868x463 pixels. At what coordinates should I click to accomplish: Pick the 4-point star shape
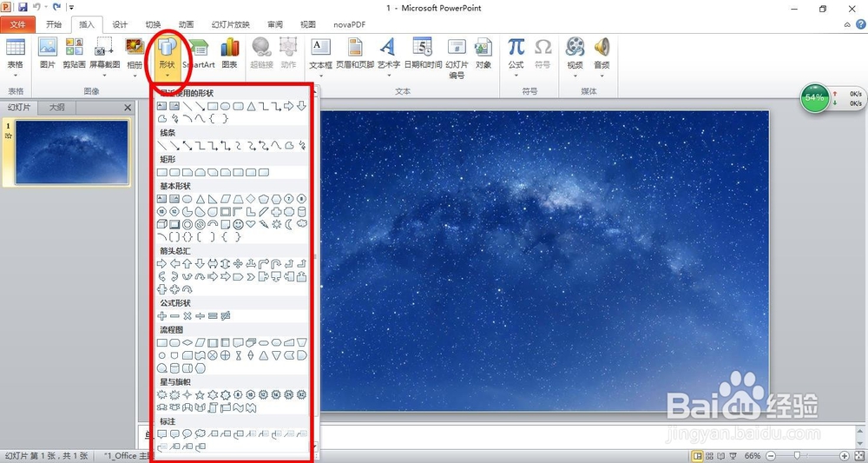(x=187, y=395)
